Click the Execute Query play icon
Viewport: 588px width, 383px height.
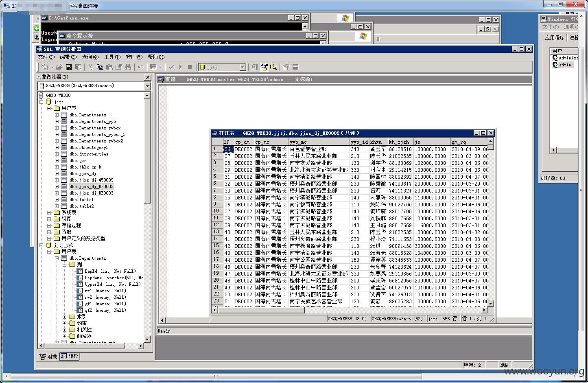coord(181,67)
